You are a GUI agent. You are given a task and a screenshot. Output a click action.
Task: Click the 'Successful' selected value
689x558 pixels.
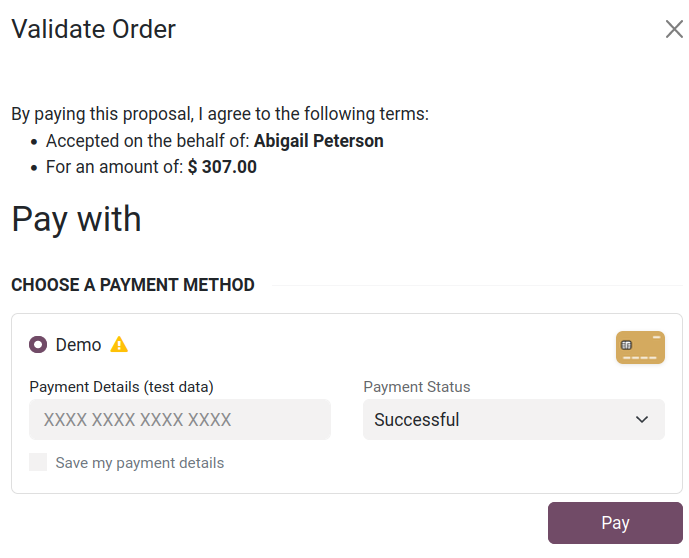pos(417,420)
